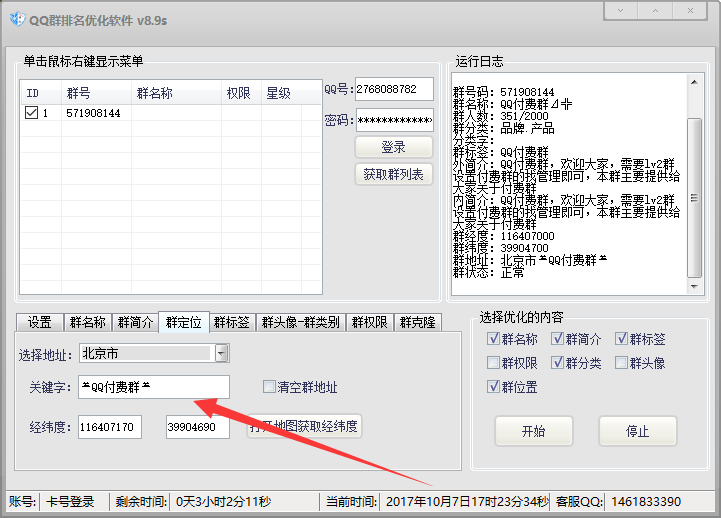Click the latitude field 39904690
Viewport: 721px width, 518px height.
(198, 427)
